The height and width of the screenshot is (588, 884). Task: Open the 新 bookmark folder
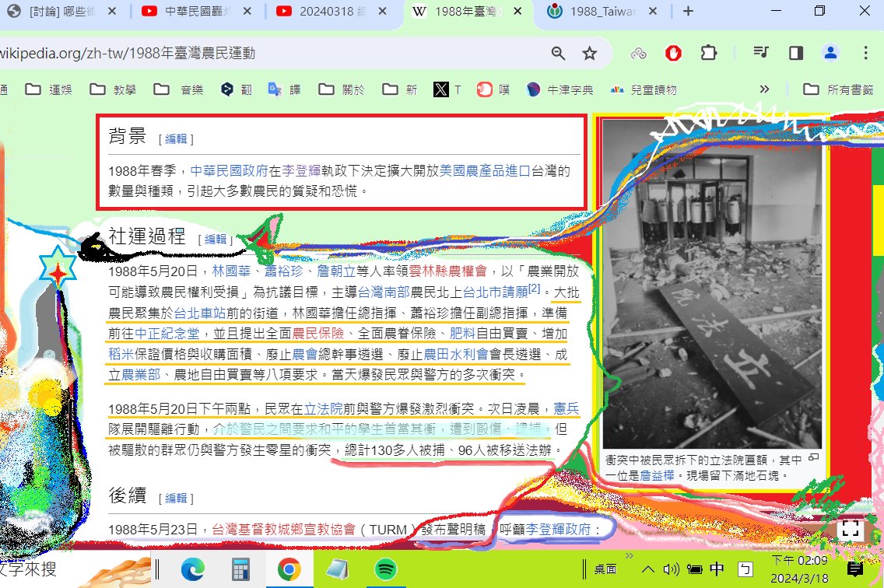coord(399,89)
